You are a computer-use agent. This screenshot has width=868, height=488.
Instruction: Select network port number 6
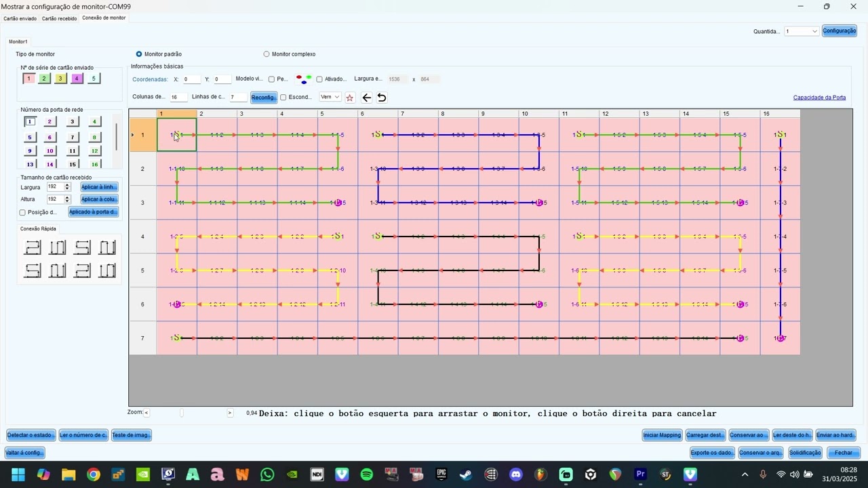pos(50,138)
